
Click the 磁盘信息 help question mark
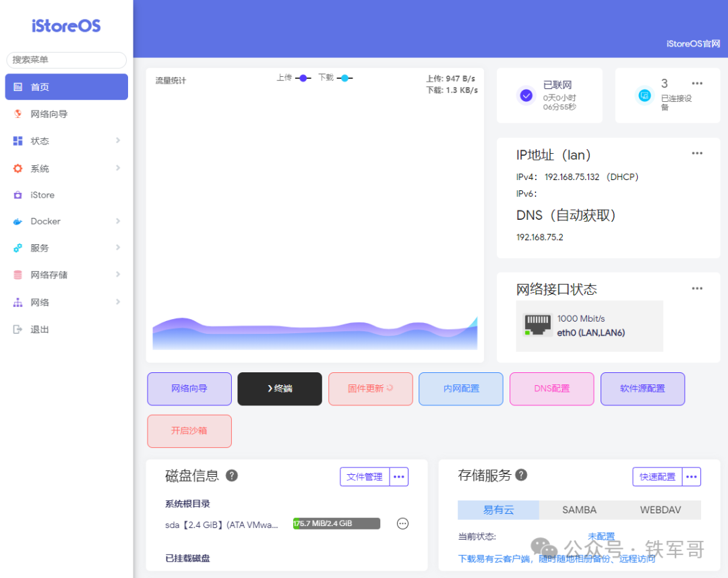[232, 475]
